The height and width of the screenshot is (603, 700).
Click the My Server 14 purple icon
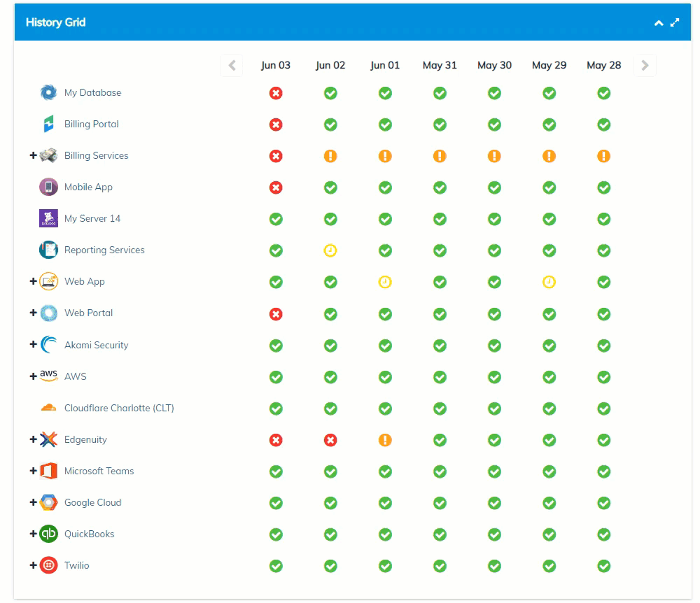(49, 218)
